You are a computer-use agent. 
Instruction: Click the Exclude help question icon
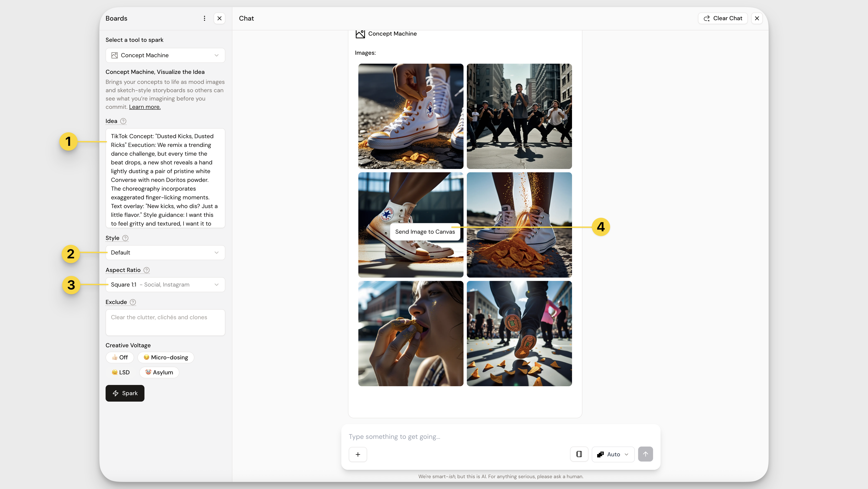coord(133,302)
